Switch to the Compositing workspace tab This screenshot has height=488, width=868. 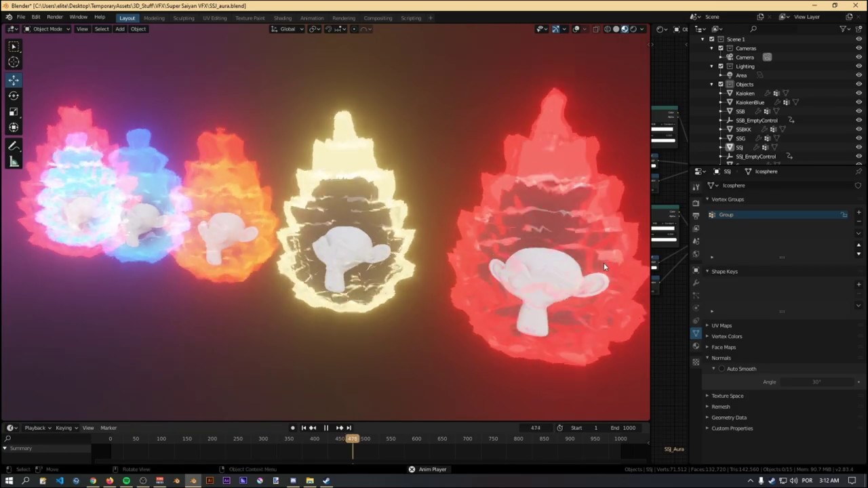click(378, 18)
